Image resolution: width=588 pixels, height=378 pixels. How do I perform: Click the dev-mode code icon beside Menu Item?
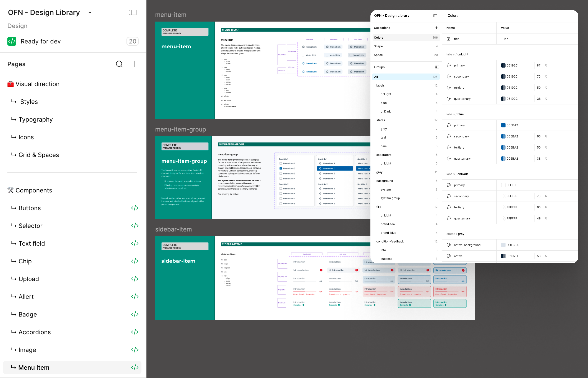[x=135, y=367]
